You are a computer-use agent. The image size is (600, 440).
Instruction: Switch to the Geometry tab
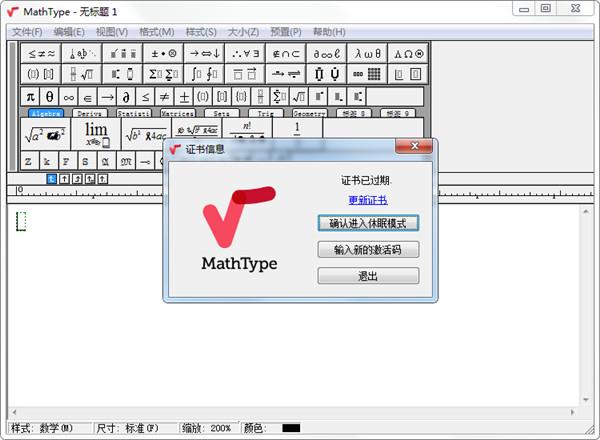click(310, 114)
